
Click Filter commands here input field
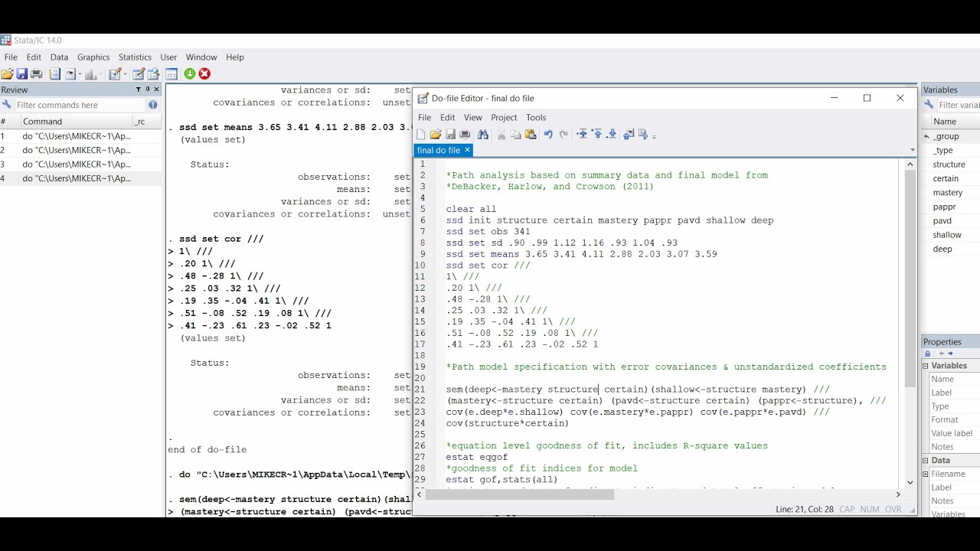[80, 105]
